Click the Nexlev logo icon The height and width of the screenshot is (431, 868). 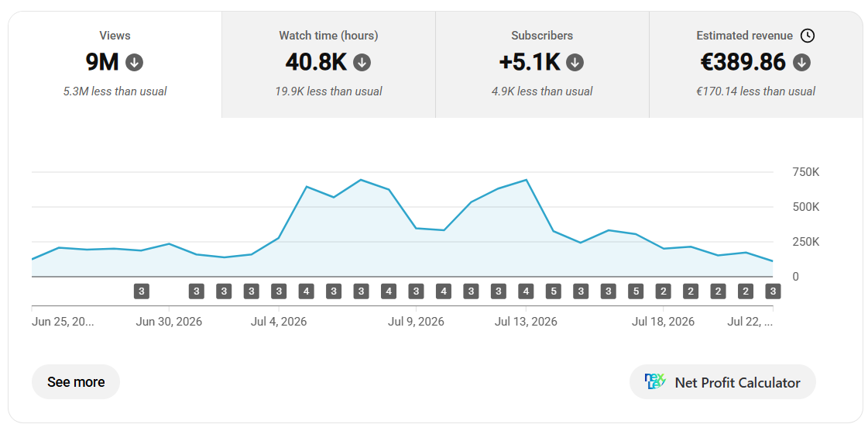pos(655,381)
